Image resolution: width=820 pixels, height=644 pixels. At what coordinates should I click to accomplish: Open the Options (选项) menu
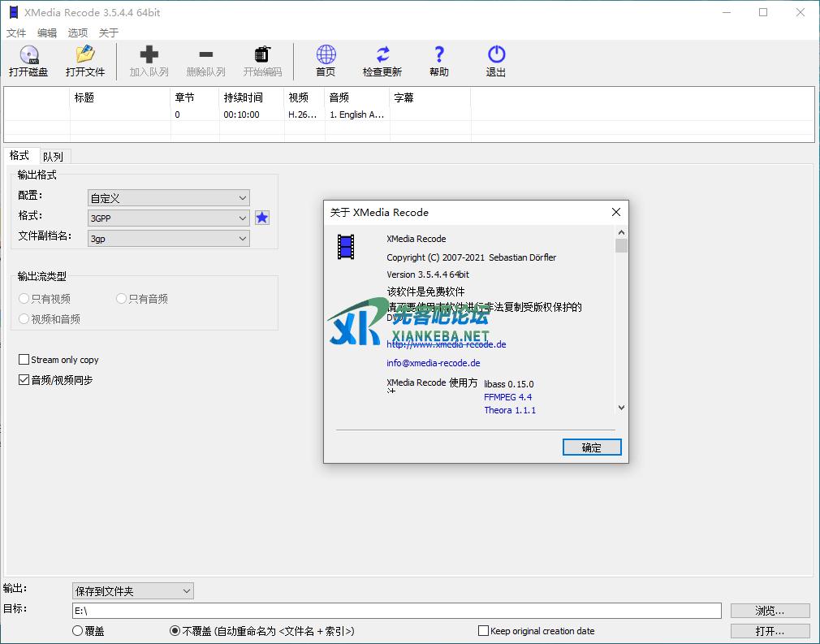point(77,33)
